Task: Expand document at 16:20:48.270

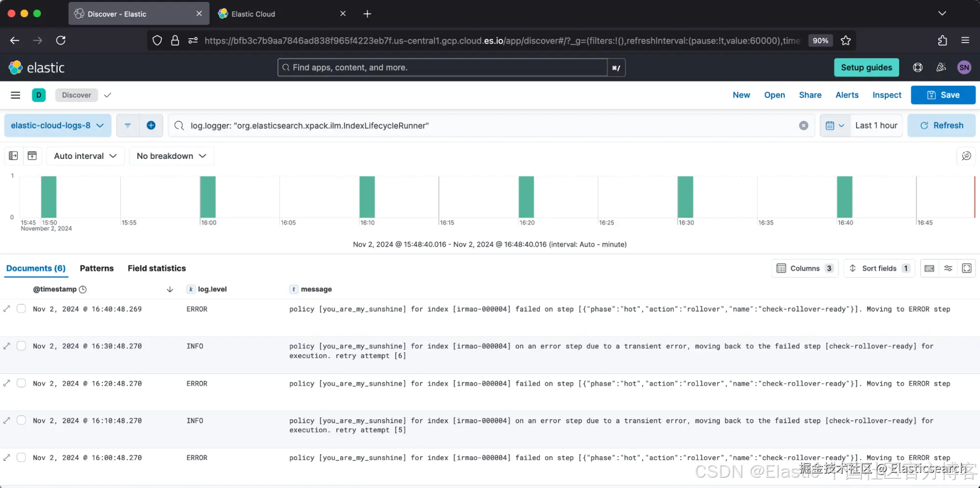Action: (7, 384)
